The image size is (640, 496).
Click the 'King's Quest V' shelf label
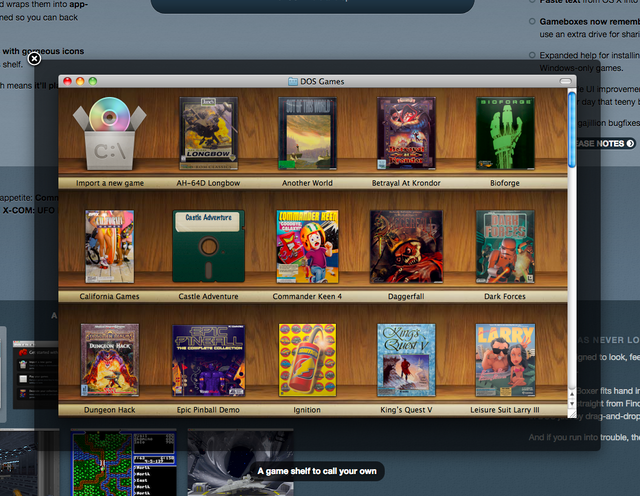[x=406, y=410]
